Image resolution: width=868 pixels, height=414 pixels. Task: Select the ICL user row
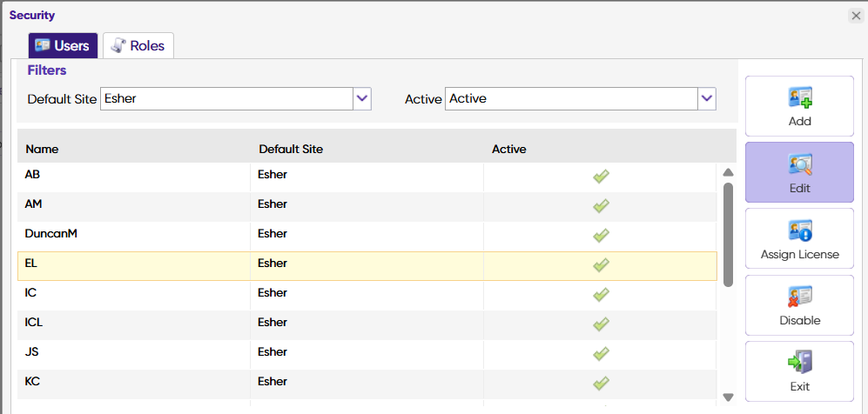tap(131, 323)
